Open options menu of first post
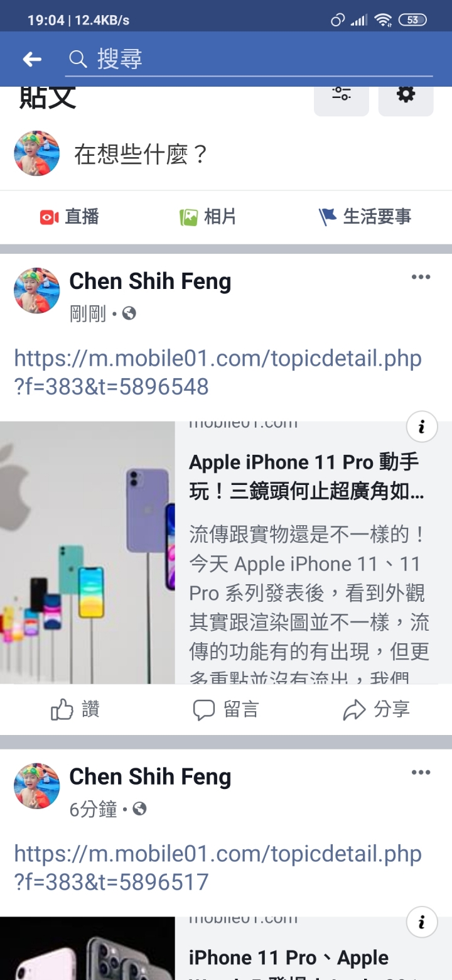The width and height of the screenshot is (452, 980). click(x=421, y=277)
